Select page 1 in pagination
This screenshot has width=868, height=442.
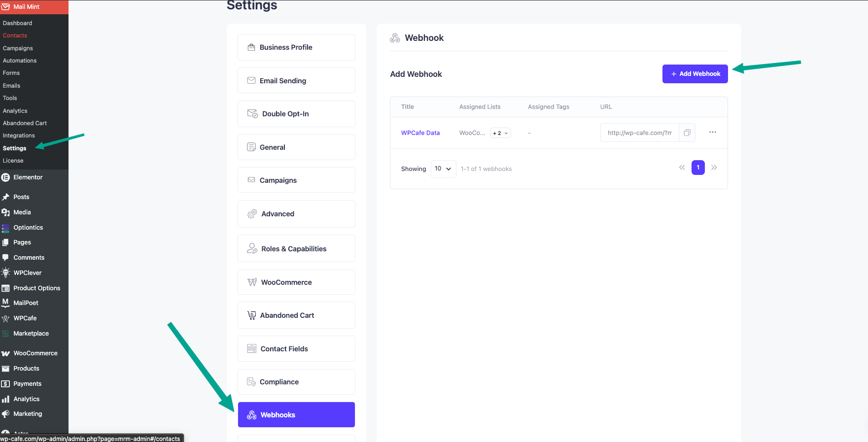click(x=698, y=168)
